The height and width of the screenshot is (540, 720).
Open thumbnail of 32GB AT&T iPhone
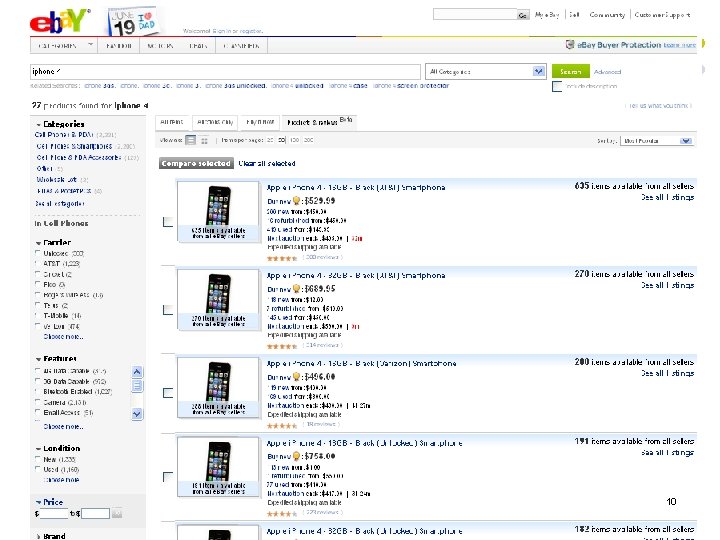tap(218, 300)
